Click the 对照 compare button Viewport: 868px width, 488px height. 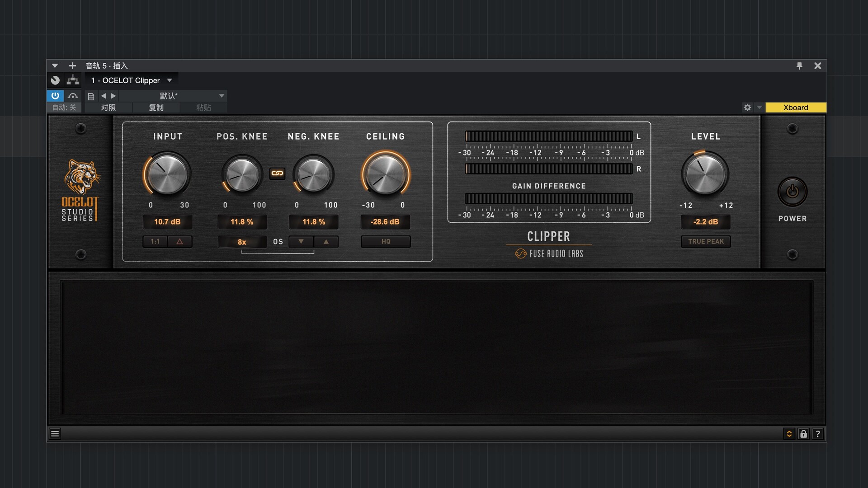(108, 108)
